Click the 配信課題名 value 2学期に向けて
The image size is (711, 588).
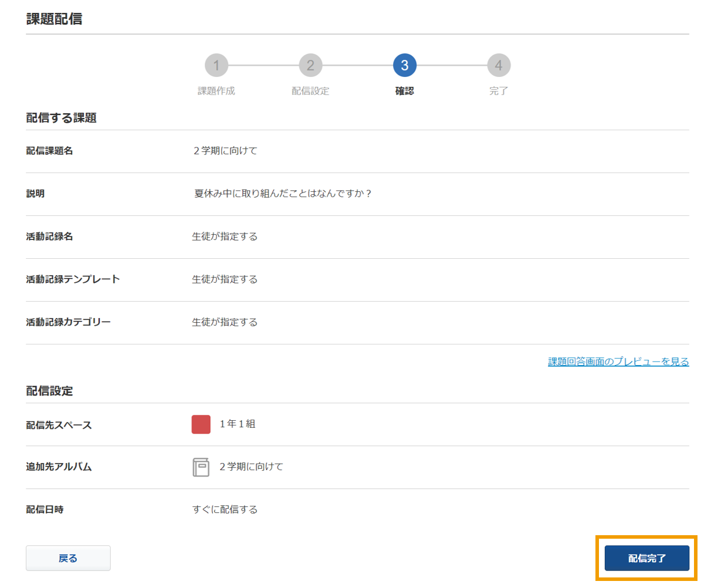coord(225,151)
